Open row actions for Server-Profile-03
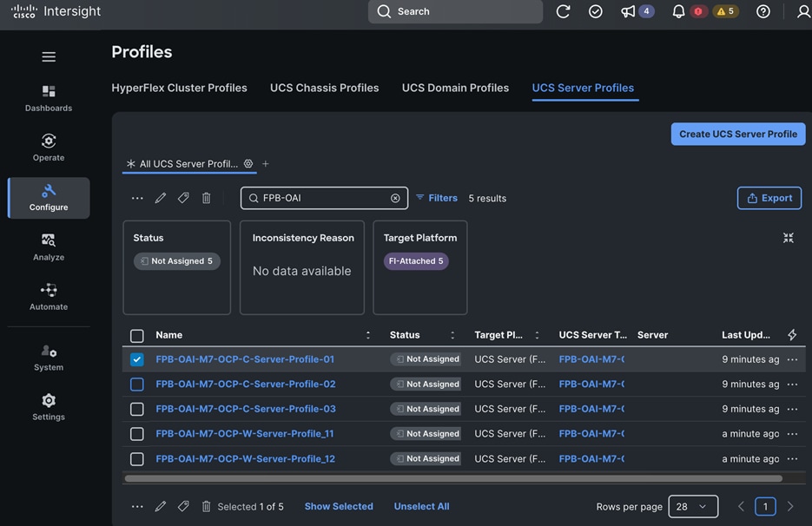Viewport: 812px width, 526px height. click(x=792, y=409)
